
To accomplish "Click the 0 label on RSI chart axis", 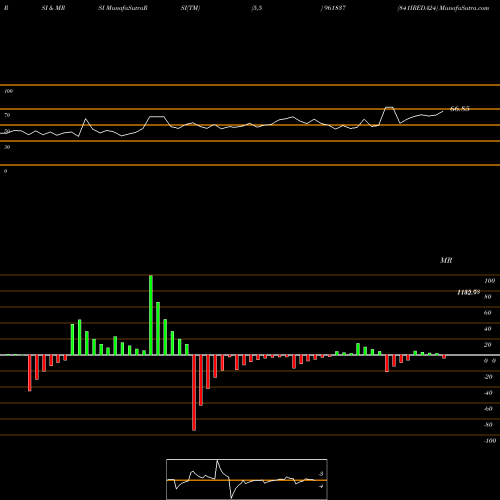I will point(5,171).
